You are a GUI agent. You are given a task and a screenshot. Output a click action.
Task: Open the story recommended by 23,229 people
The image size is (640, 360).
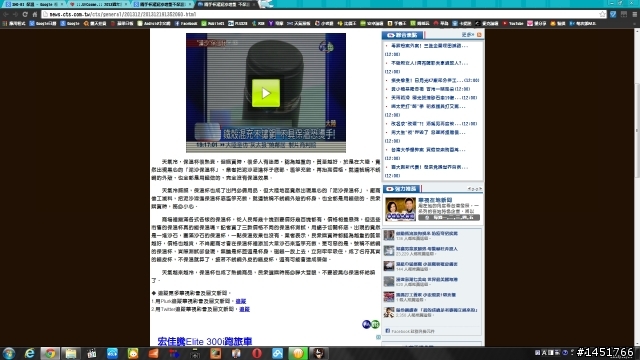coord(427,249)
